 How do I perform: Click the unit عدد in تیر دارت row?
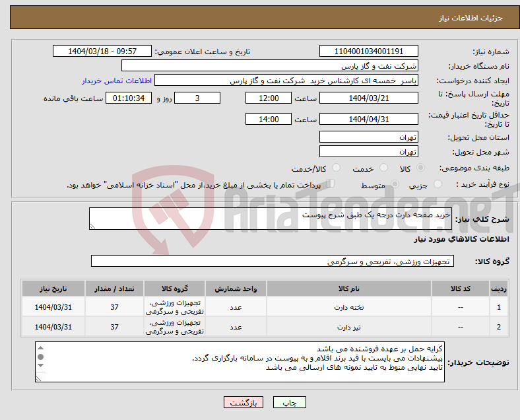pos(236,327)
